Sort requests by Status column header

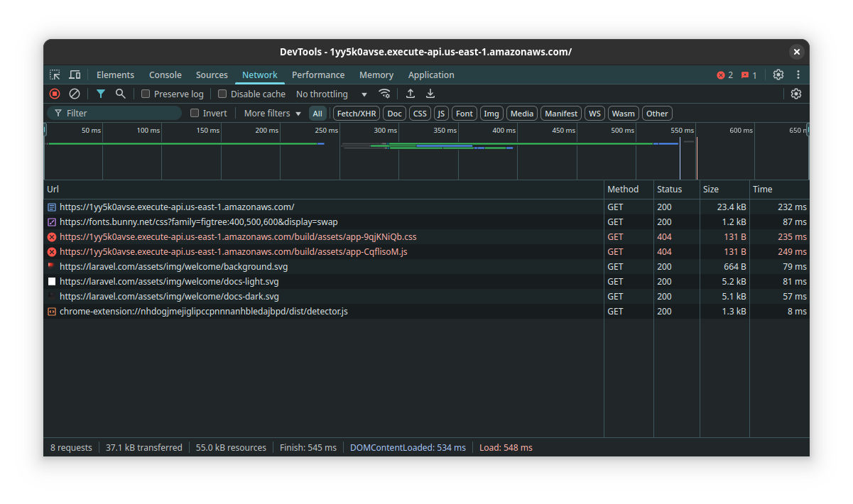point(677,190)
